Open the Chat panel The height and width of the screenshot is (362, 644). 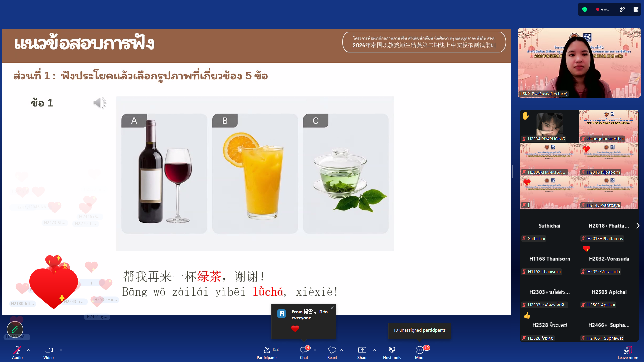pos(304,353)
